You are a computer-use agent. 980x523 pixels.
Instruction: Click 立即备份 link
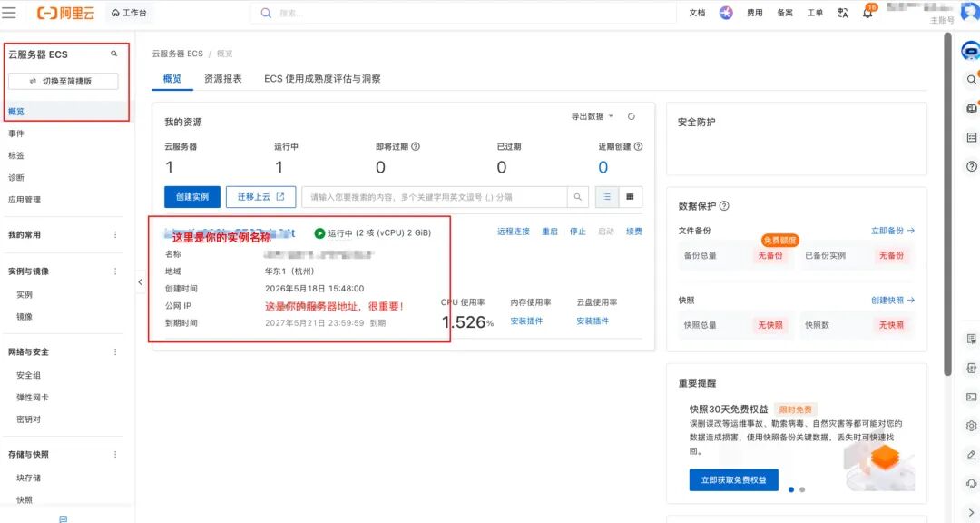[x=893, y=231]
